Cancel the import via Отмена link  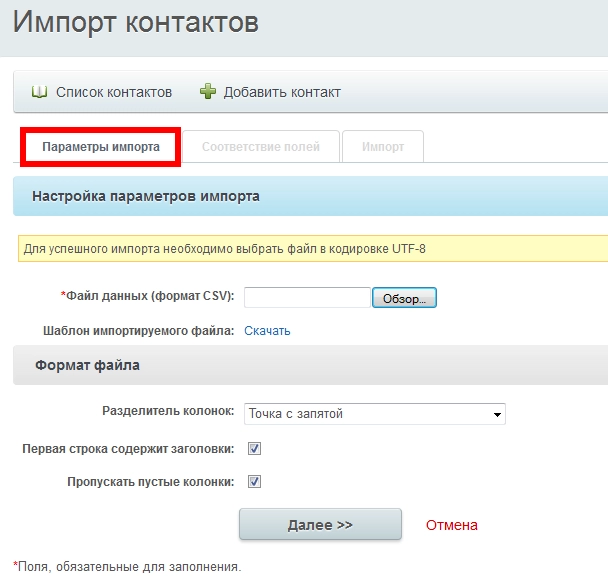[452, 525]
